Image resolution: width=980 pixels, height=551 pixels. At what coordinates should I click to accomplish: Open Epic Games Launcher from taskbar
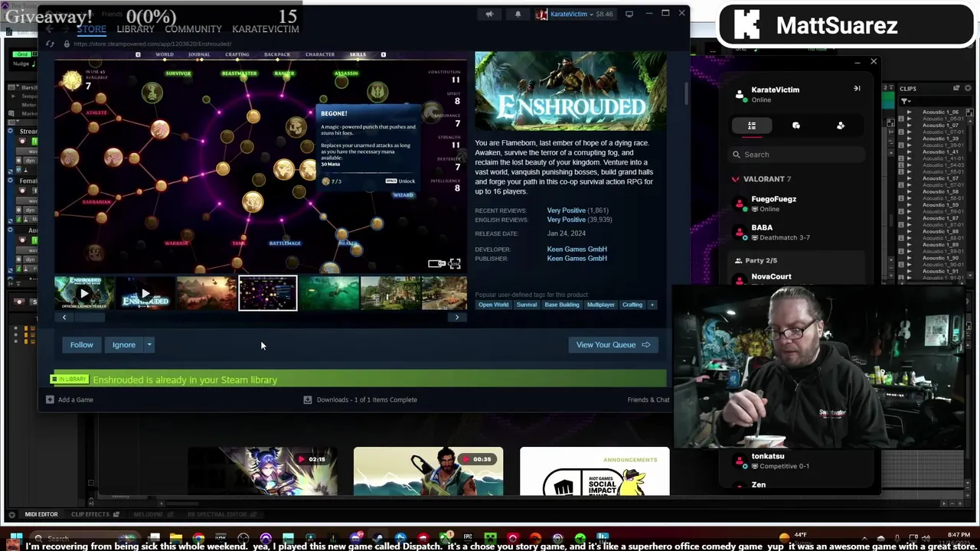coord(468,539)
